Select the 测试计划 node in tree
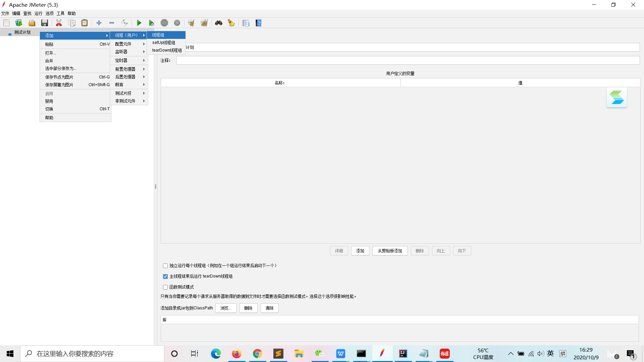The image size is (644, 362). click(22, 32)
